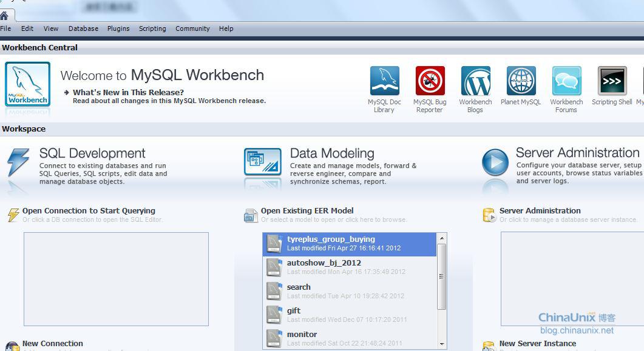The image size is (644, 351).
Task: Click the SQL Development lightning bolt icon
Action: (18, 162)
